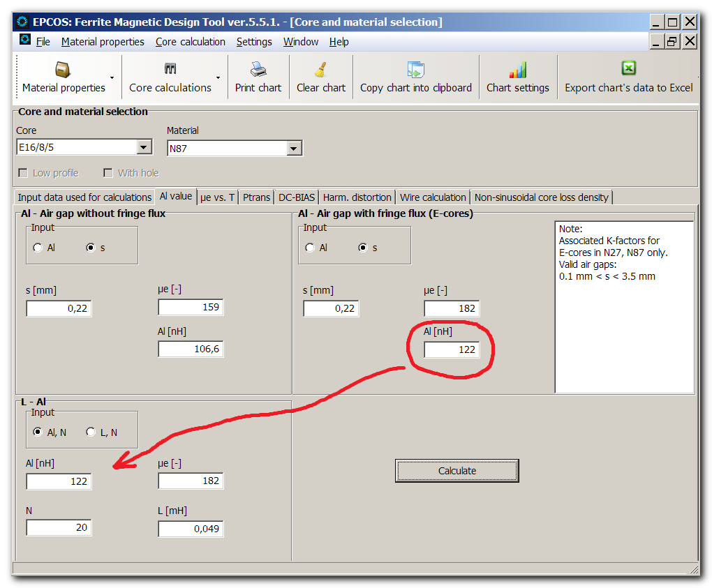The width and height of the screenshot is (712, 588).
Task: Click Copy chart into clipboard icon
Action: click(415, 70)
